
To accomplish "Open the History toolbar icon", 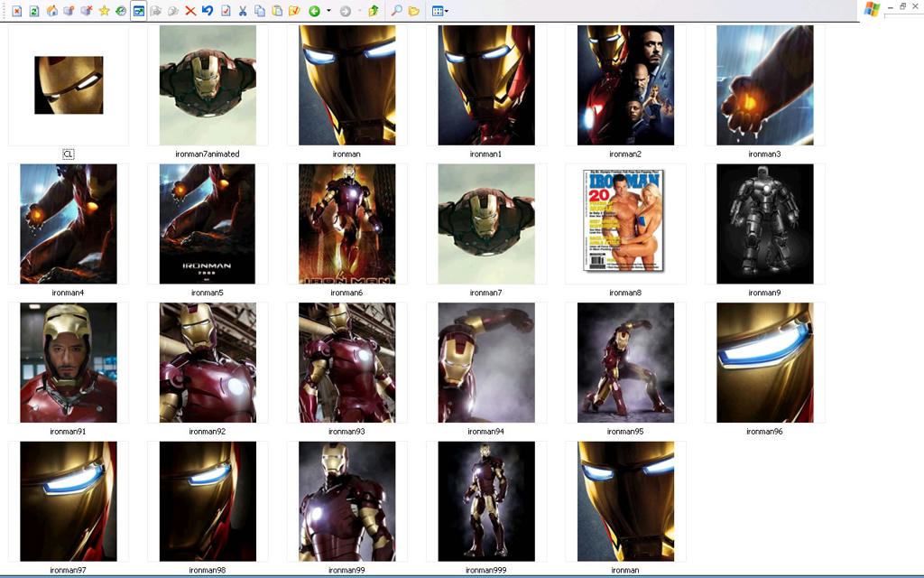I will pyautogui.click(x=121, y=11).
